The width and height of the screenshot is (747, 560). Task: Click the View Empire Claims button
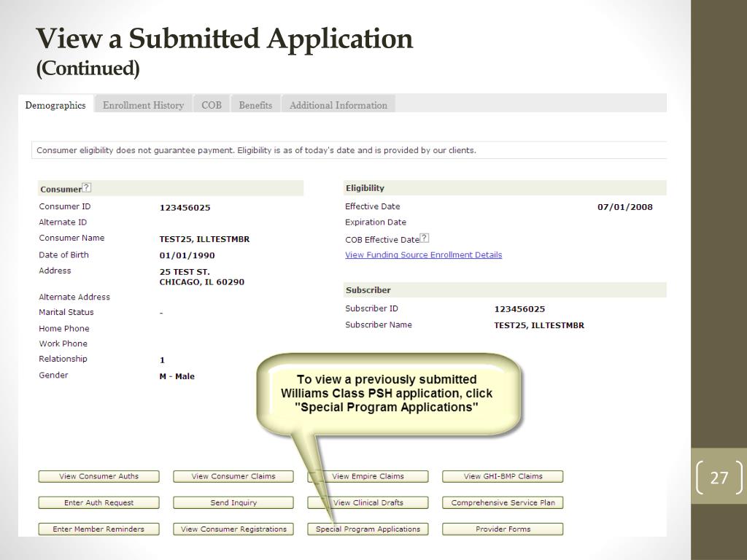coord(368,476)
